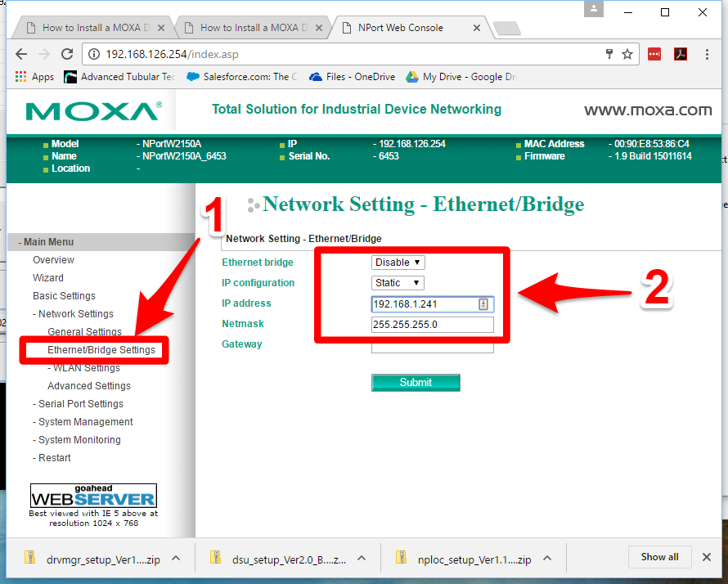Reload the page with refresh icon
The image size is (728, 584).
68,54
